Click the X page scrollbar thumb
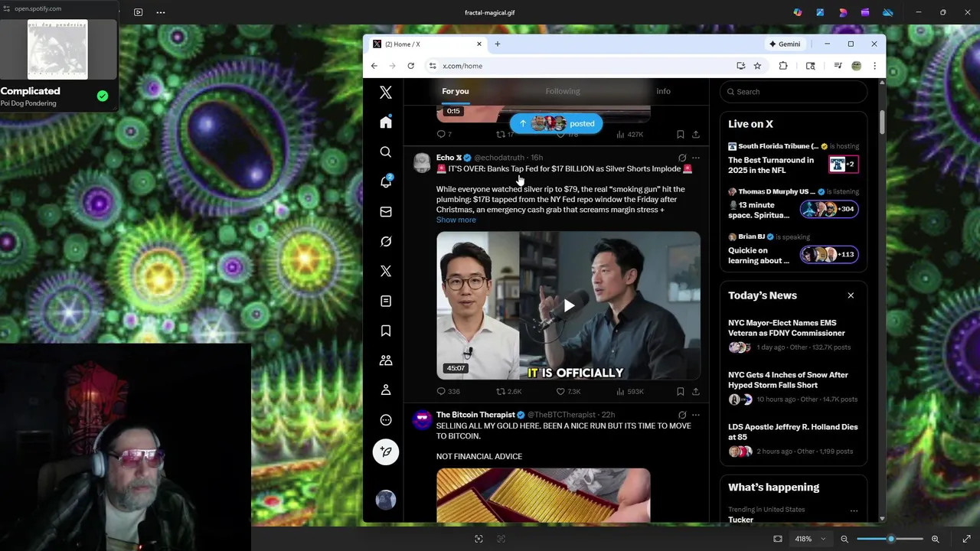Viewport: 980px width, 551px height. tap(882, 121)
